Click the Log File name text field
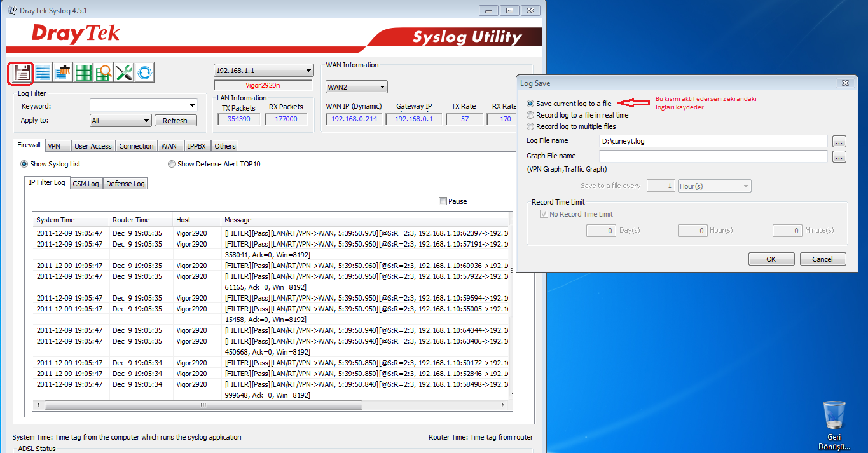868x453 pixels. (x=713, y=141)
